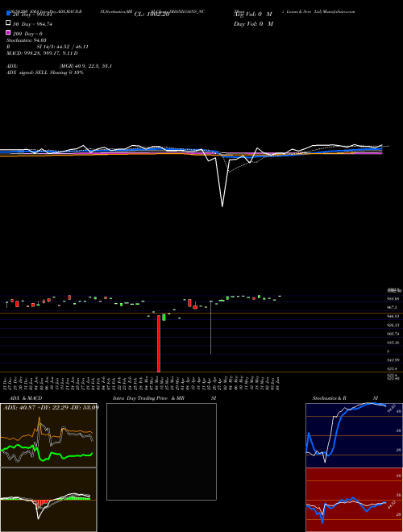
Task: Click the ADX indicator chart panel
Action: coord(48,435)
